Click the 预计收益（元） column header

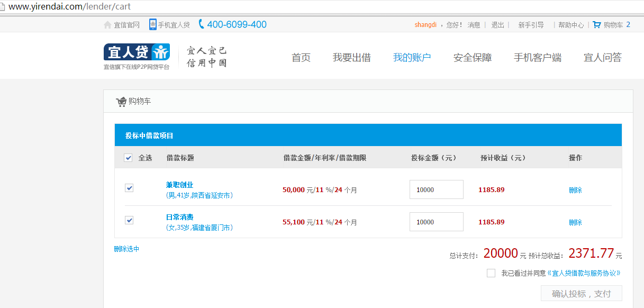(503, 158)
